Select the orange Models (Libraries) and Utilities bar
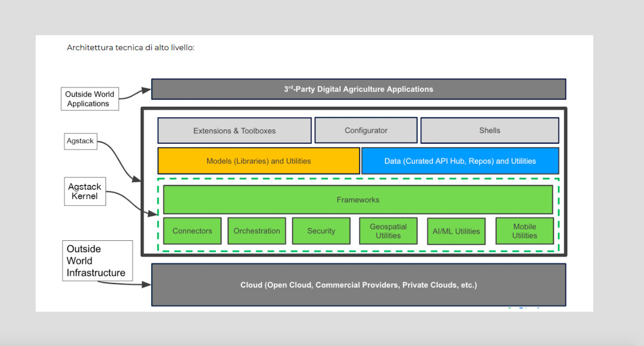 point(258,161)
